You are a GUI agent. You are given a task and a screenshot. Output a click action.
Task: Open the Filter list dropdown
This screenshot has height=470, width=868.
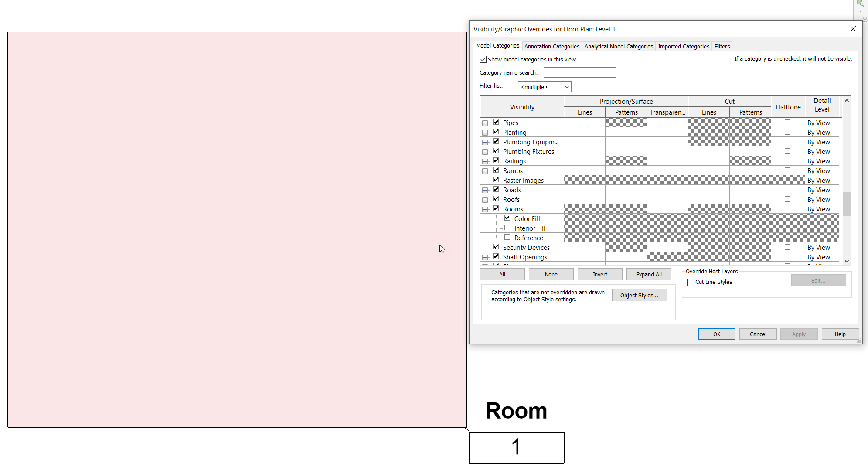pyautogui.click(x=565, y=86)
